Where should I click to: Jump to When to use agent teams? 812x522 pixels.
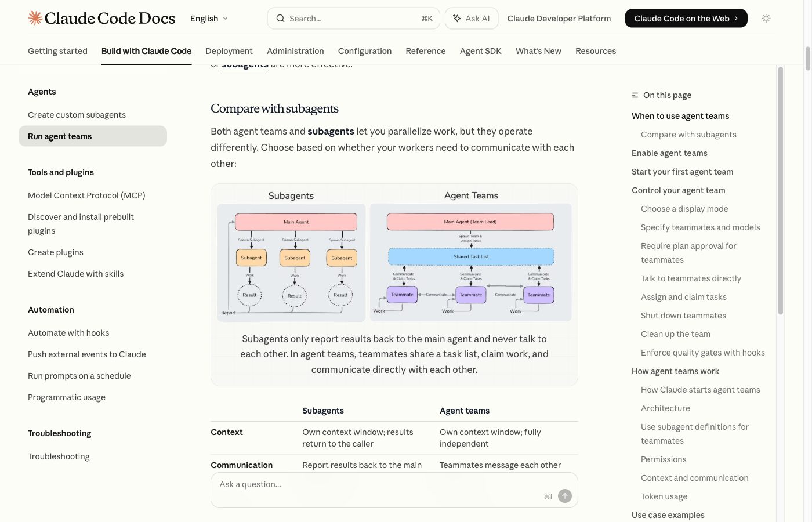pyautogui.click(x=680, y=116)
